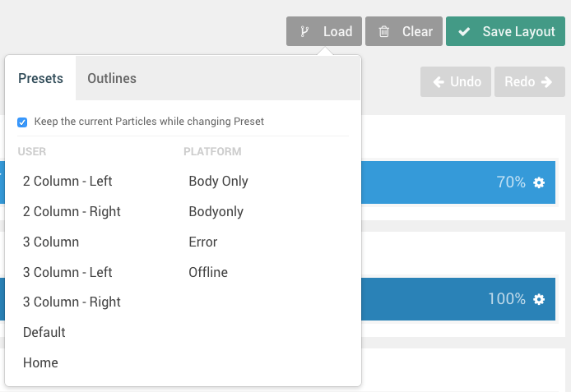Load the 2 Column - Left preset
Screen dimensions: 571x392
[67, 181]
